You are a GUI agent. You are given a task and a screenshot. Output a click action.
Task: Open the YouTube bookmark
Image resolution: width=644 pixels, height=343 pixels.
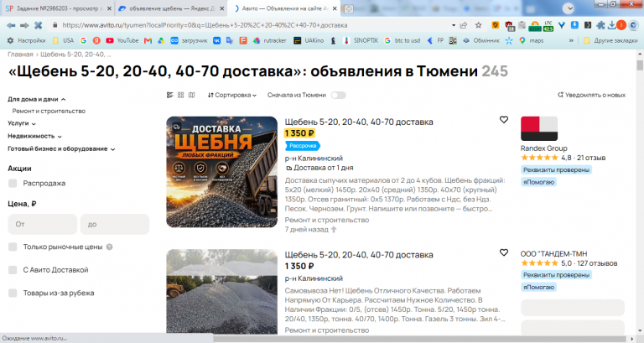click(x=122, y=40)
